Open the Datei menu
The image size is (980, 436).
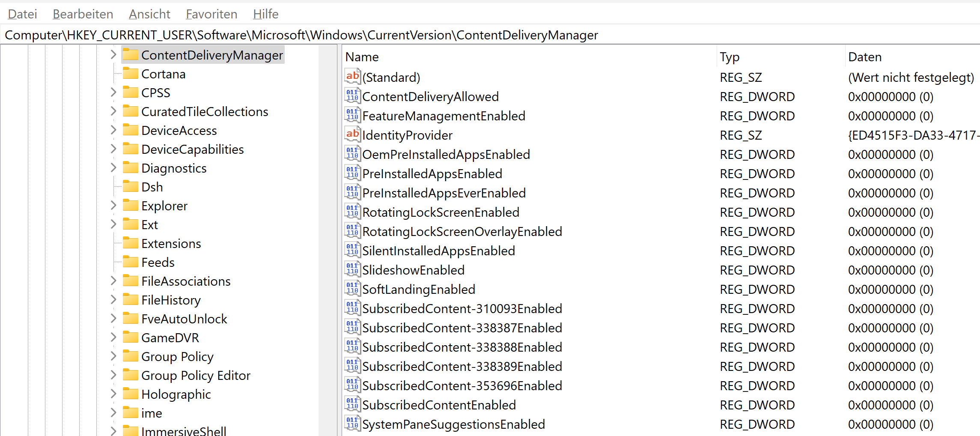click(22, 14)
